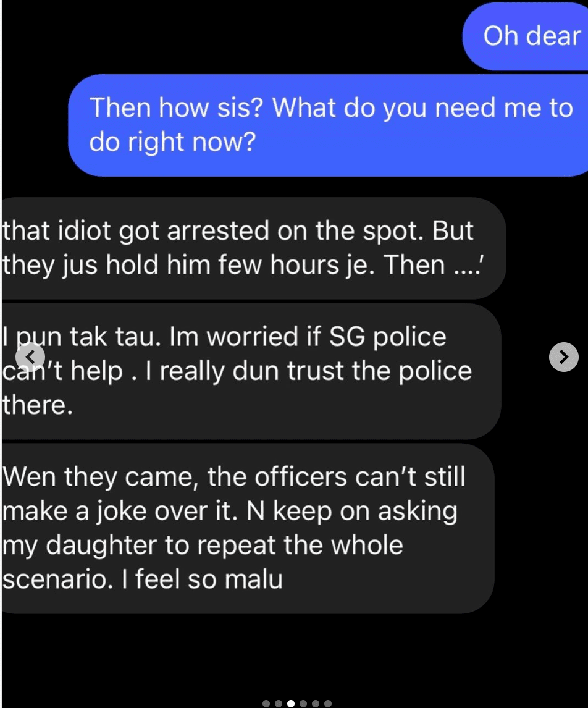This screenshot has width=588, height=708.
Task: Click the words 'SG police' in the message
Action: [x=388, y=337]
